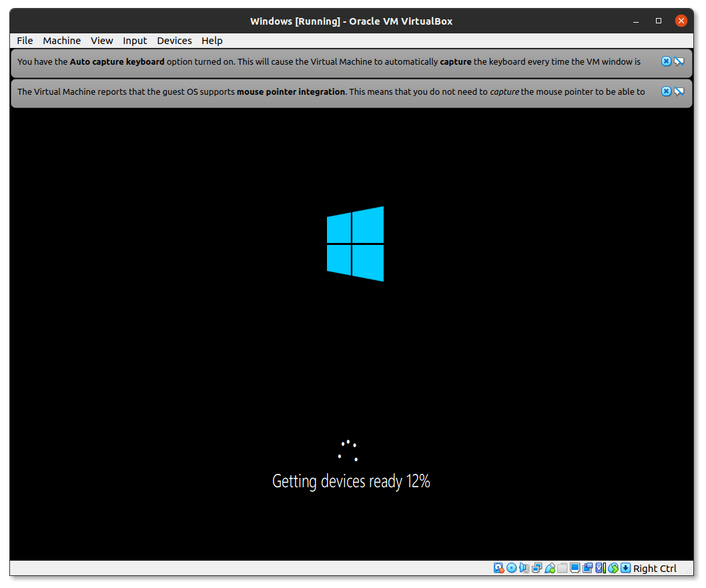Suppress the Auto capture keyboard message permanently
The height and width of the screenshot is (588, 706).
click(679, 61)
